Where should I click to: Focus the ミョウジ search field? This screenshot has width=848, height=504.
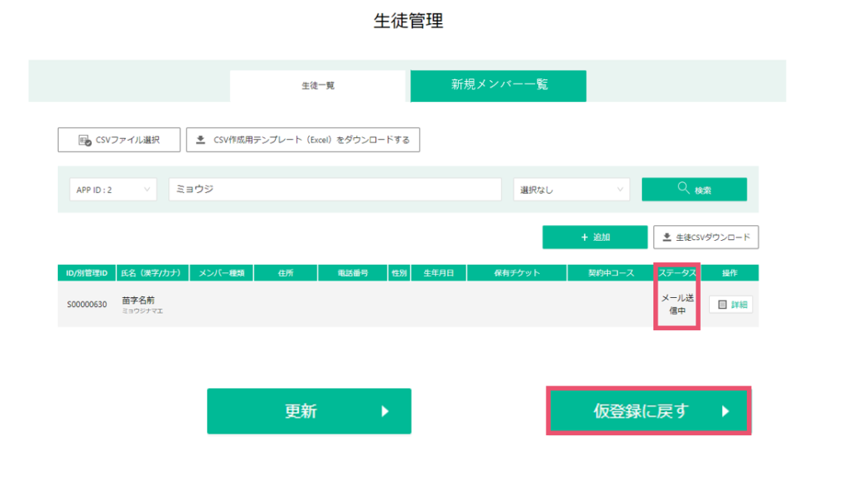(335, 189)
